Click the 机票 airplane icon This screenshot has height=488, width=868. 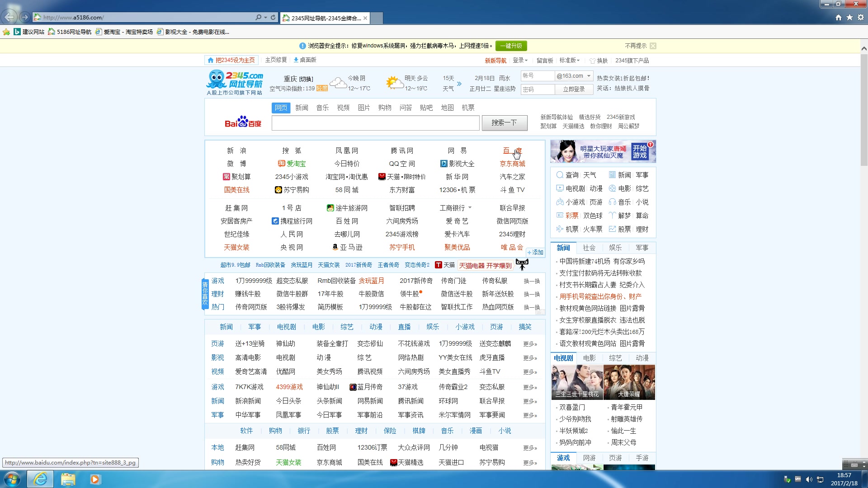coord(560,229)
